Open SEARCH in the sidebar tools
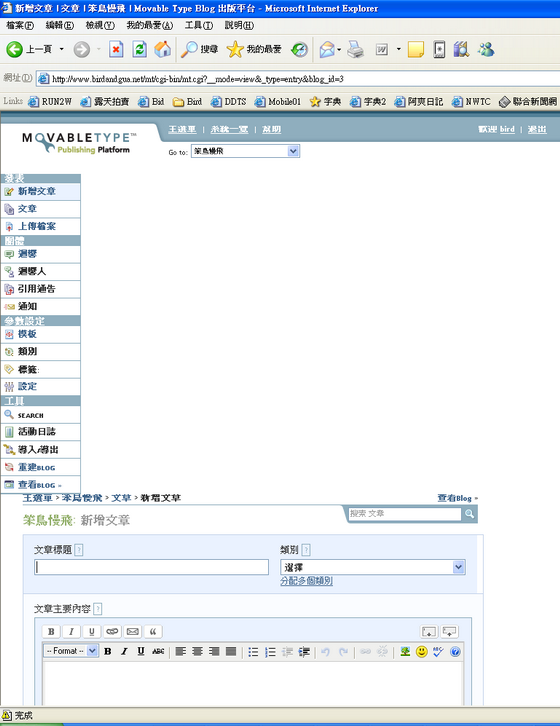The image size is (560, 726). click(40, 415)
